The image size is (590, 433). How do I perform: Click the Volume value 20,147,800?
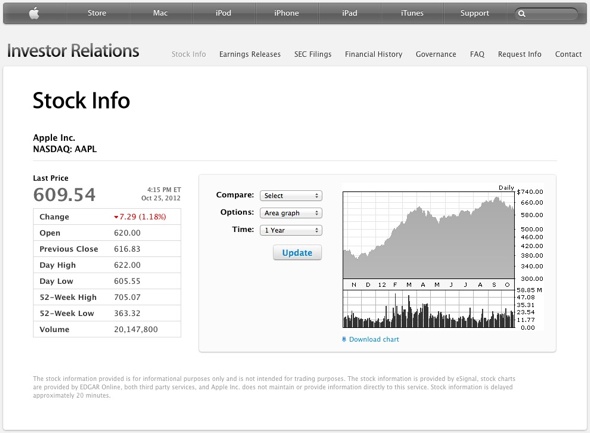tap(136, 330)
